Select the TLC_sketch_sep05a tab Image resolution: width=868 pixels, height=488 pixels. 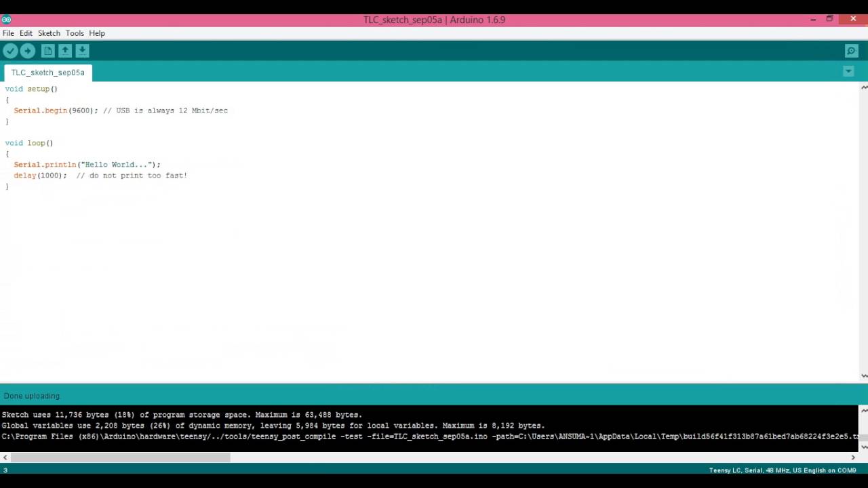coord(47,73)
